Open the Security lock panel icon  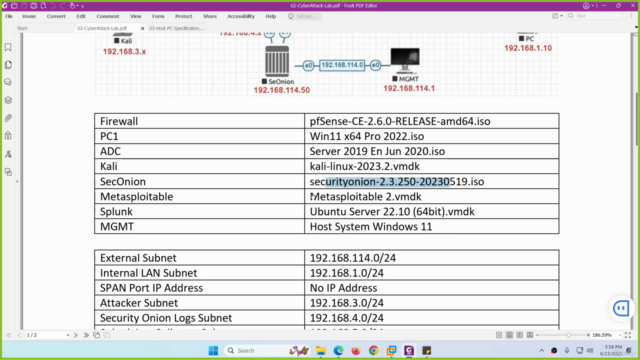pos(8,136)
